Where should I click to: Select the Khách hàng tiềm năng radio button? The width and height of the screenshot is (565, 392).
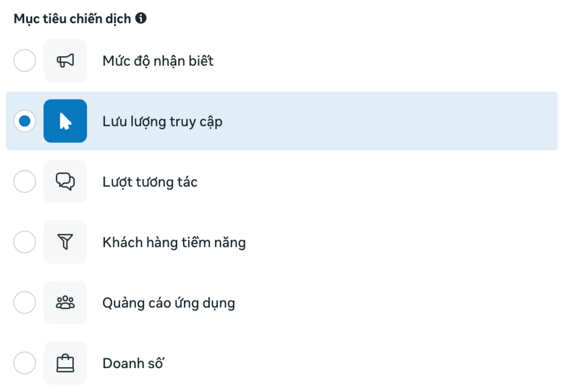point(24,242)
